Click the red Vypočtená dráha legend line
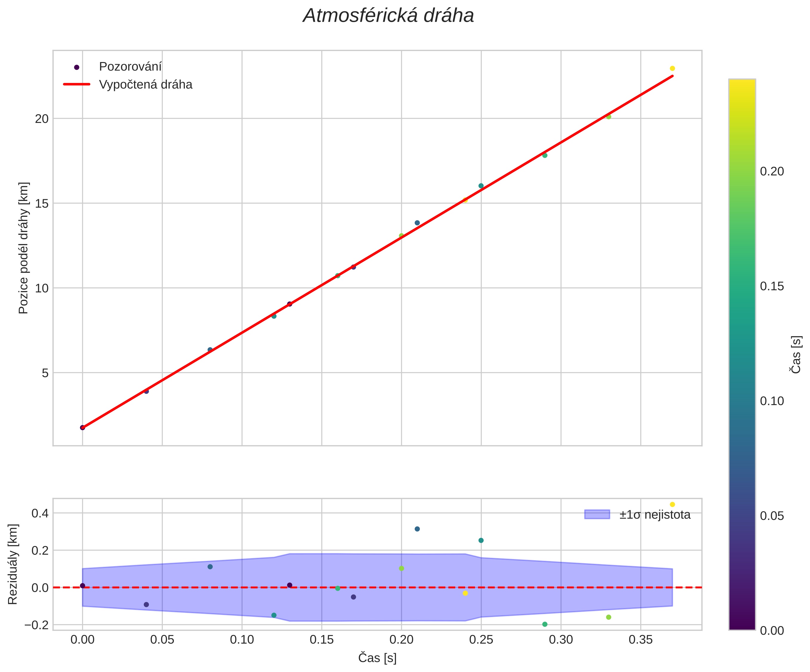The height and width of the screenshot is (672, 810). click(x=76, y=84)
